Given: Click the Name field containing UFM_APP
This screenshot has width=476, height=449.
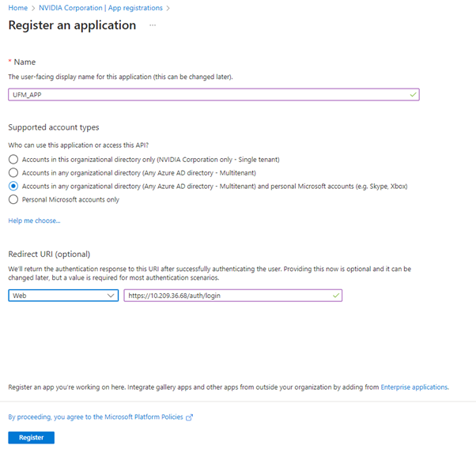Looking at the screenshot, I should coord(206,94).
